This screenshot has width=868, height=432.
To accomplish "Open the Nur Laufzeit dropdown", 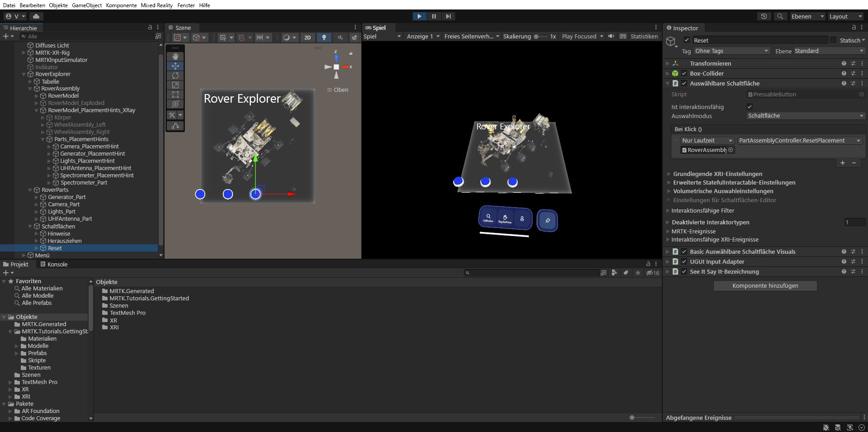I will click(707, 140).
